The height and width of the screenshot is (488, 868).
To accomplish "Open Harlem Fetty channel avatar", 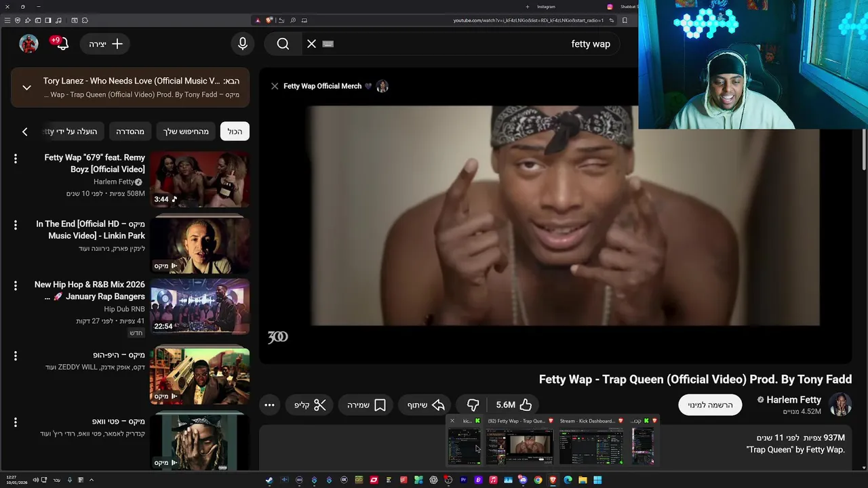I will 840,405.
